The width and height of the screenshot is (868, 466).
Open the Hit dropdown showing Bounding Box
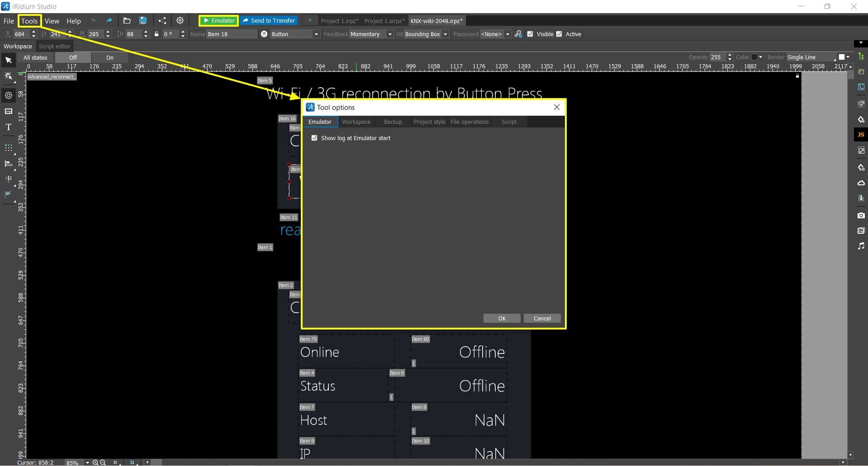click(445, 34)
